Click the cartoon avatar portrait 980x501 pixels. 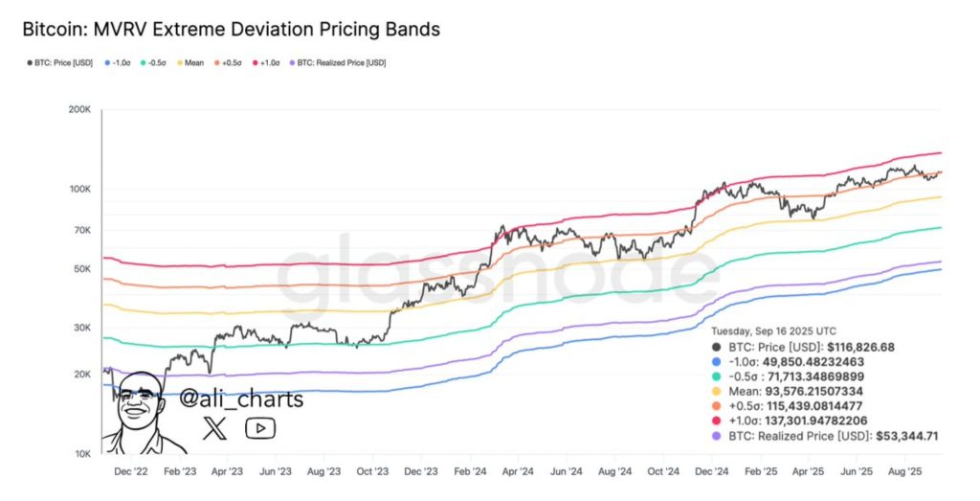(141, 412)
